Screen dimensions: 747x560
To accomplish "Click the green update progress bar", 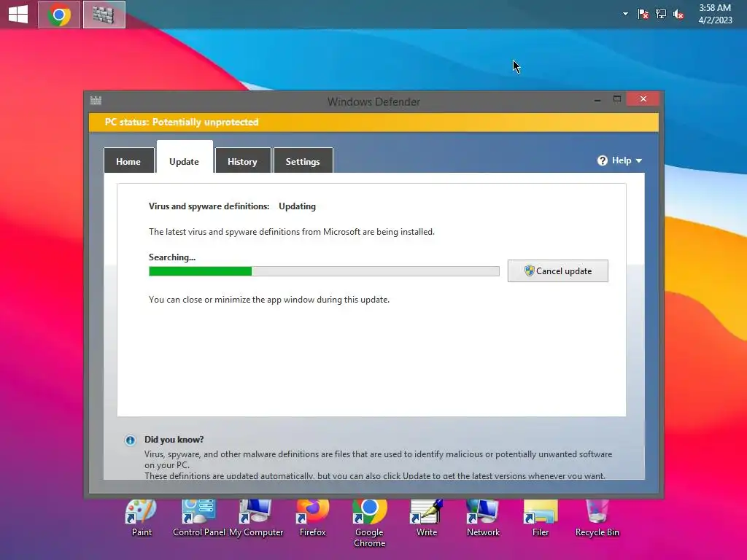I will coord(324,271).
